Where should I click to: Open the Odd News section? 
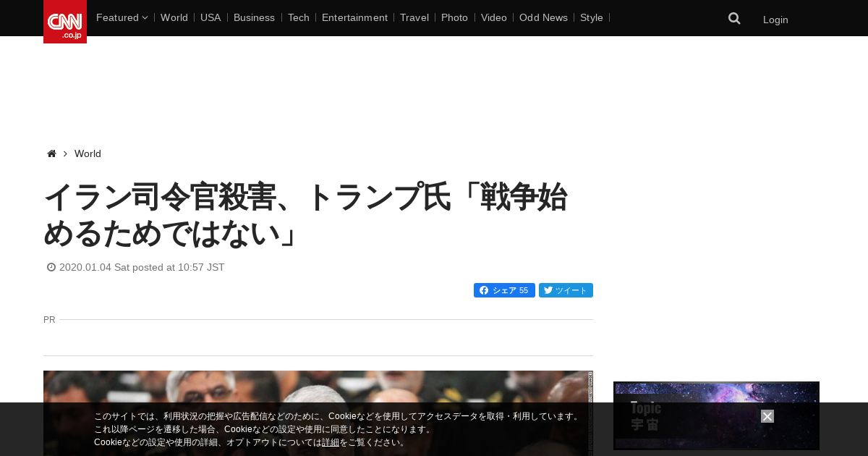543,17
